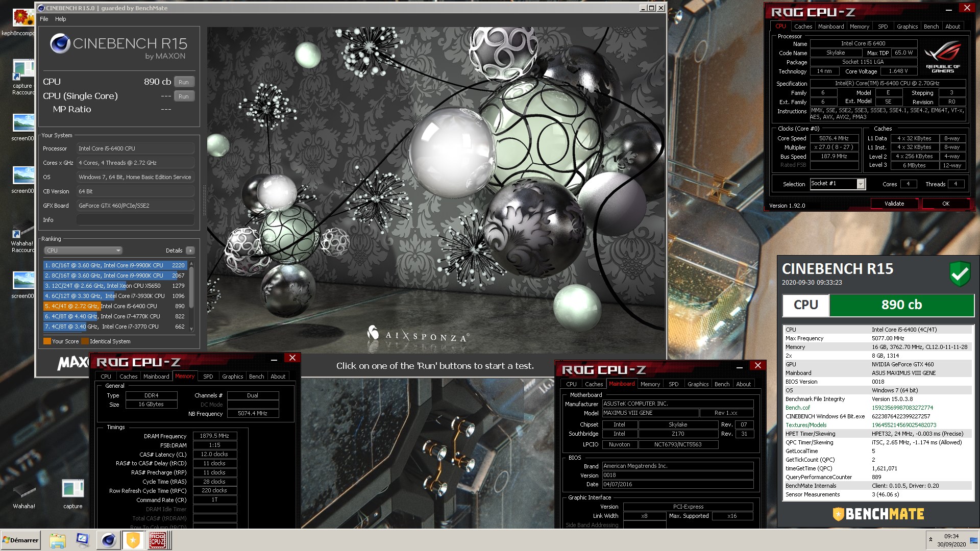
Task: Open the File menu in Cinebench
Action: [44, 19]
